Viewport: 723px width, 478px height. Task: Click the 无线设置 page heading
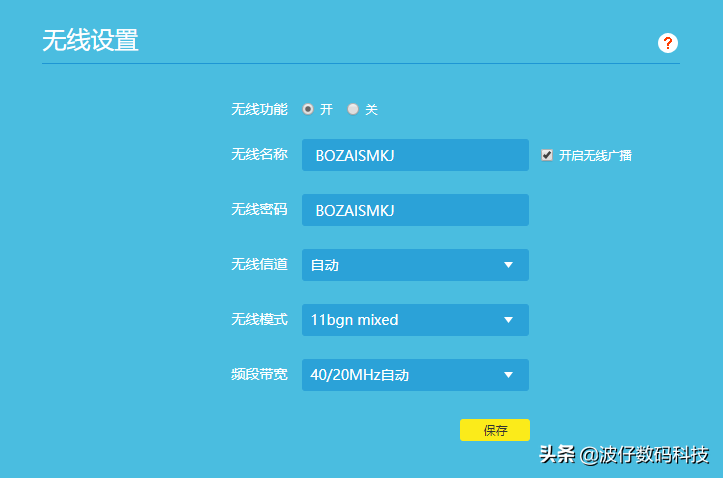point(90,40)
